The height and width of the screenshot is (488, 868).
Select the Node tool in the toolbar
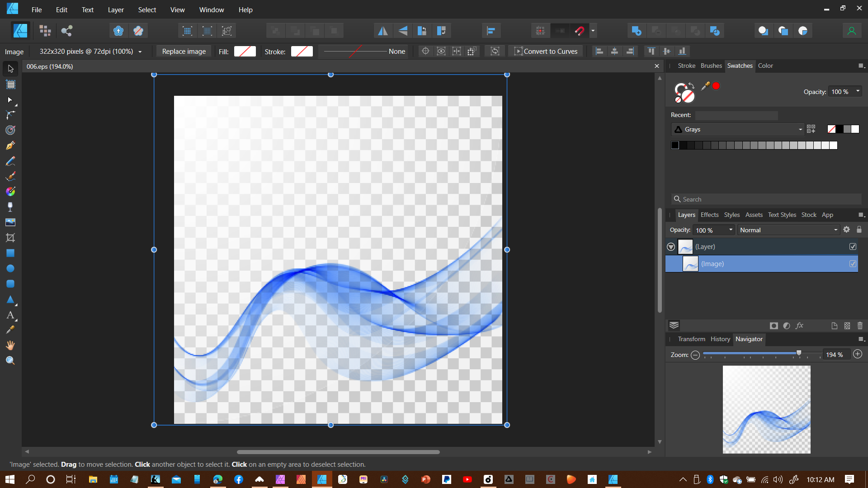(10, 100)
